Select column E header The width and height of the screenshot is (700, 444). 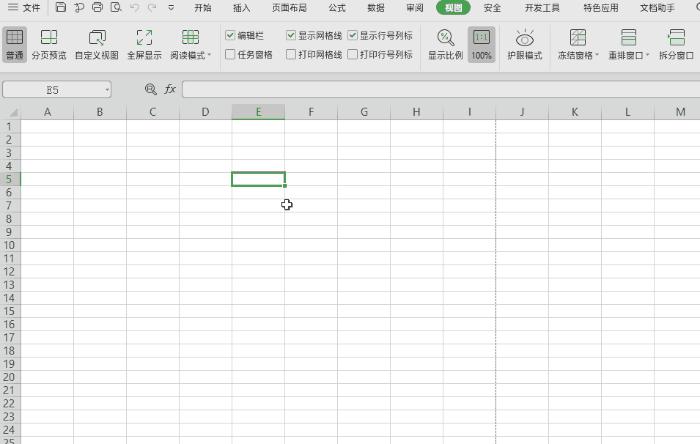(x=258, y=112)
